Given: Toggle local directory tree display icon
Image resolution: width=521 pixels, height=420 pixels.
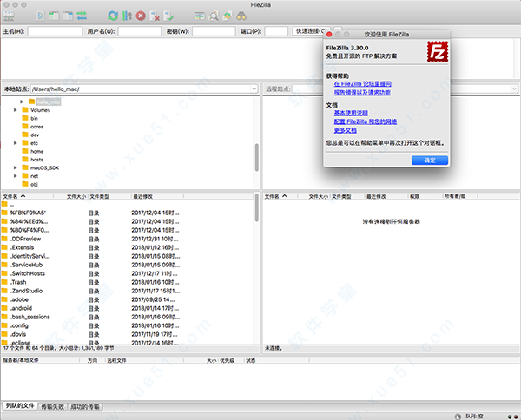Looking at the screenshot, I should click(x=54, y=16).
